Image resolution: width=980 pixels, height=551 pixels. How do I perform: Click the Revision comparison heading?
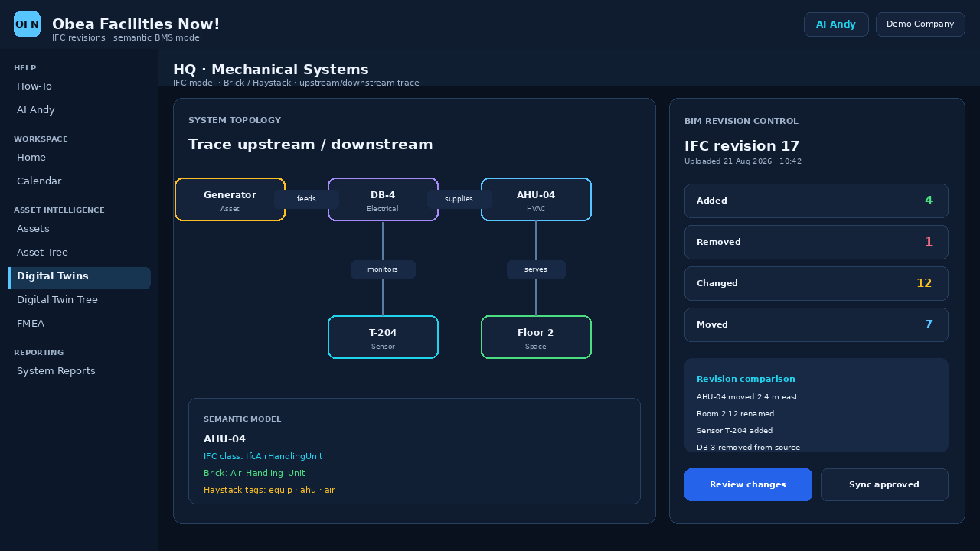pos(746,379)
